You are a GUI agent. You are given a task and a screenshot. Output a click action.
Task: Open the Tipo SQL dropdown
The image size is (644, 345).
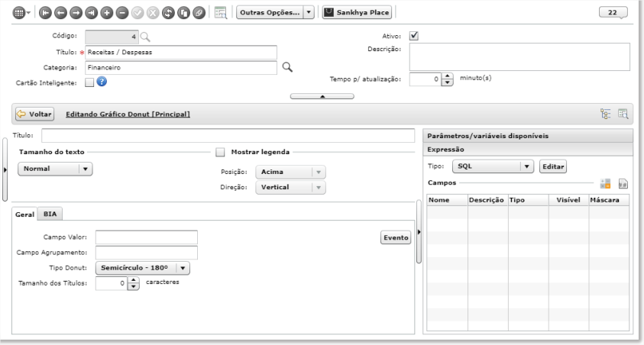(x=493, y=166)
